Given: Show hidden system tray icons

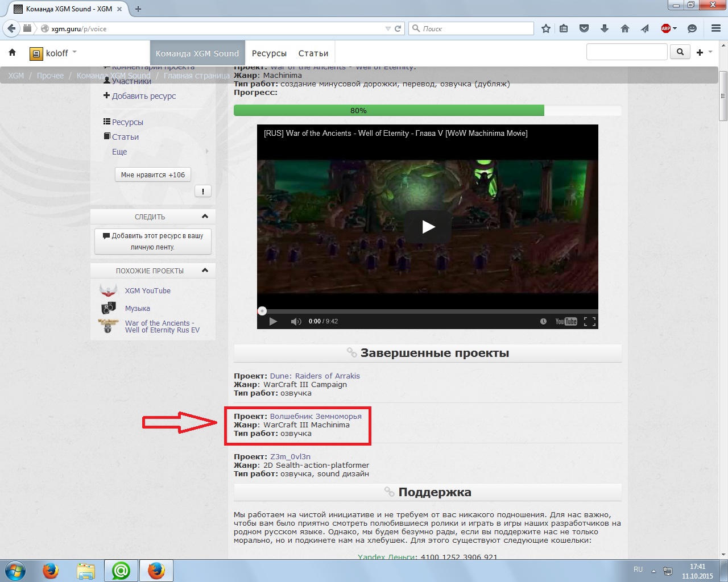Looking at the screenshot, I should click(x=653, y=571).
